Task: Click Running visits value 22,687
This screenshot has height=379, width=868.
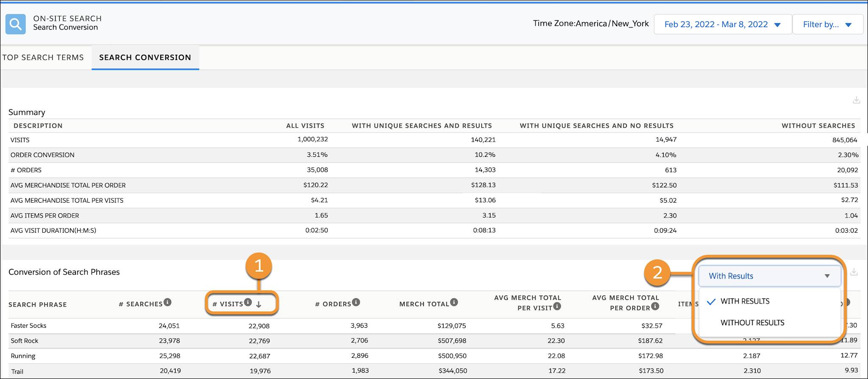Action: tap(259, 356)
